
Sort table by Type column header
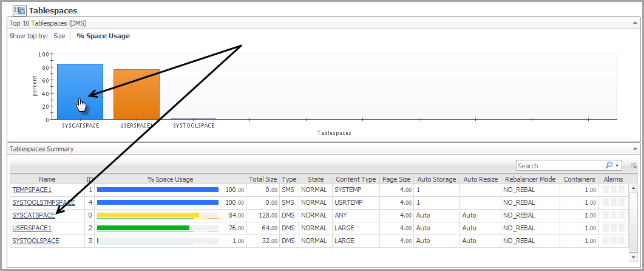click(289, 179)
